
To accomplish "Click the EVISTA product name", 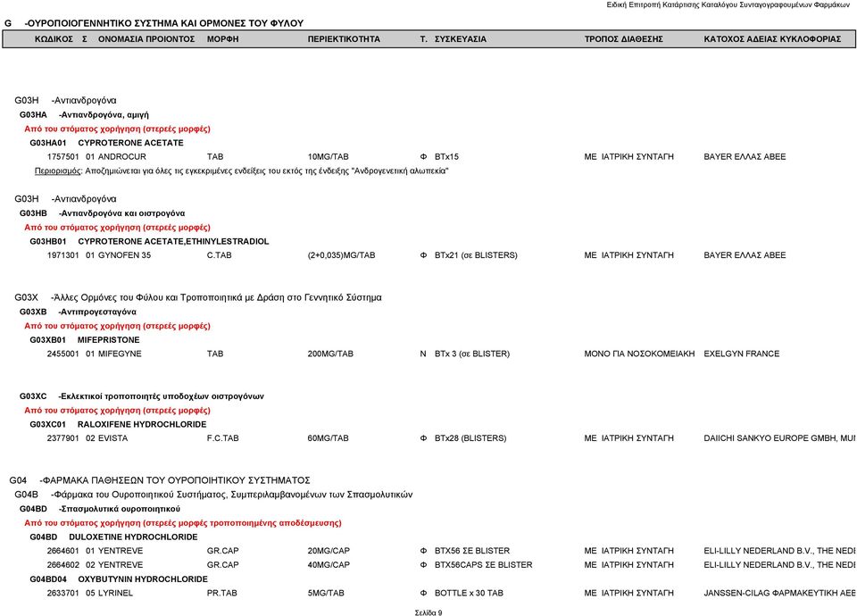I will (112, 438).
